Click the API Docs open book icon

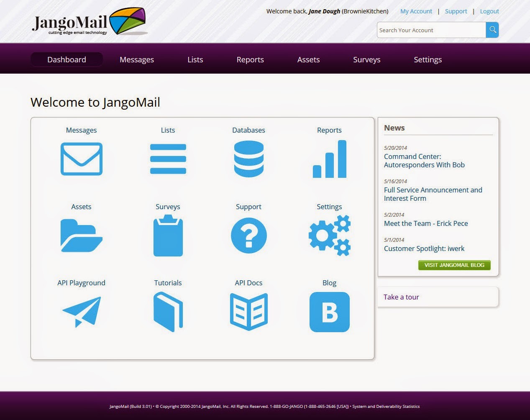pos(249,312)
